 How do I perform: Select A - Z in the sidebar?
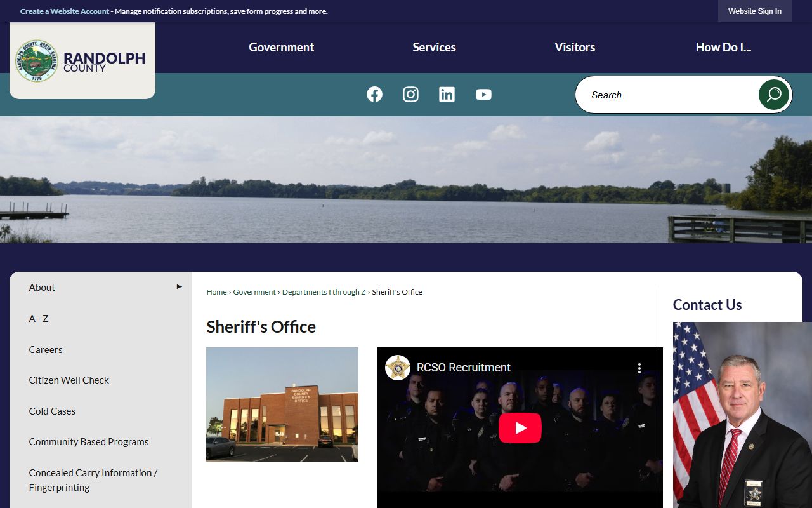[39, 318]
